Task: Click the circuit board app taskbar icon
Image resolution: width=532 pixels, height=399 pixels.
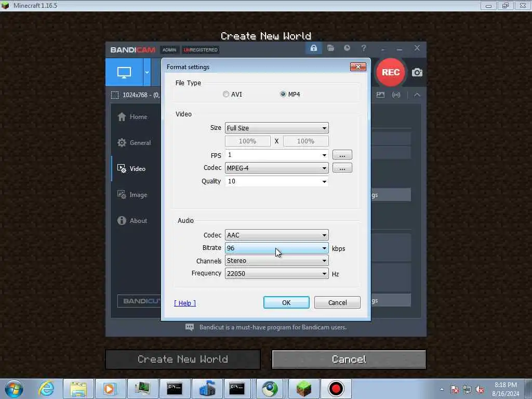Action: tap(142, 389)
